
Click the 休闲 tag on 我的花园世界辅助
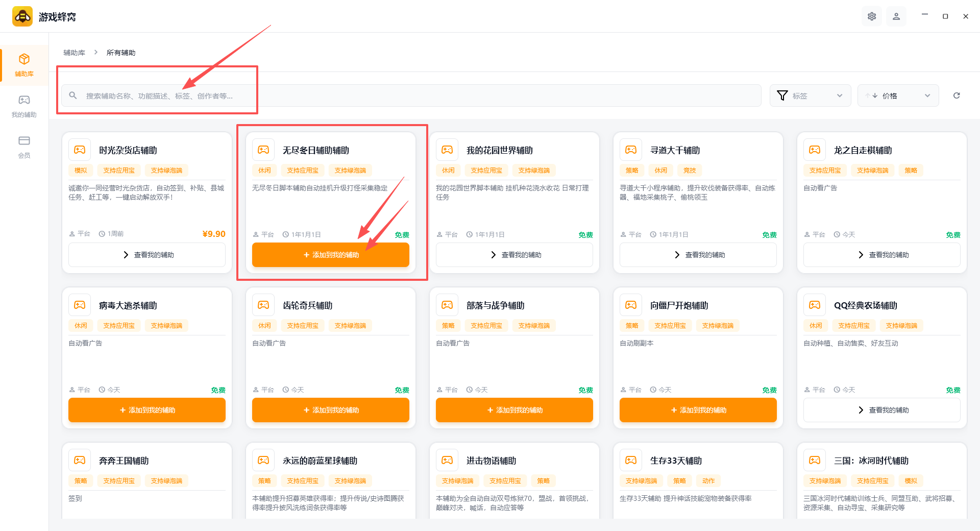(x=448, y=171)
